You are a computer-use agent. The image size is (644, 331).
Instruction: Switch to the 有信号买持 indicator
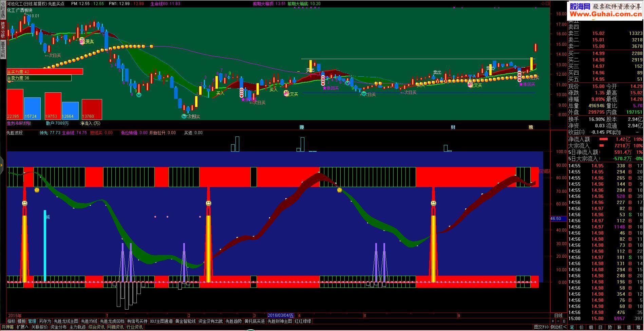click(x=137, y=321)
